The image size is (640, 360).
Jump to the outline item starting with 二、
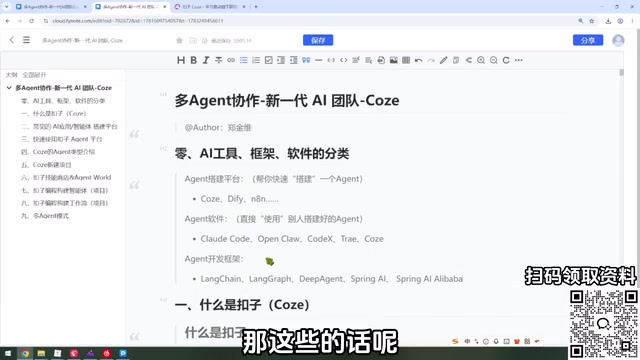pyautogui.click(x=69, y=127)
